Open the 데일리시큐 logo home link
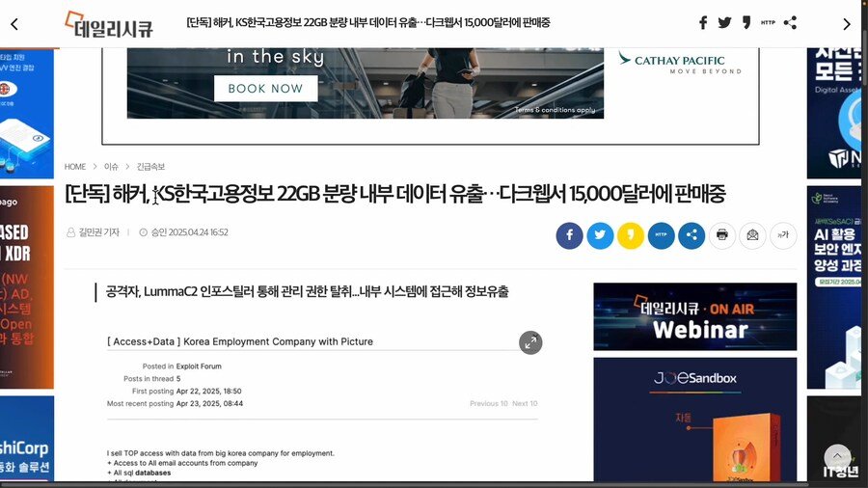The width and height of the screenshot is (868, 488). click(108, 25)
